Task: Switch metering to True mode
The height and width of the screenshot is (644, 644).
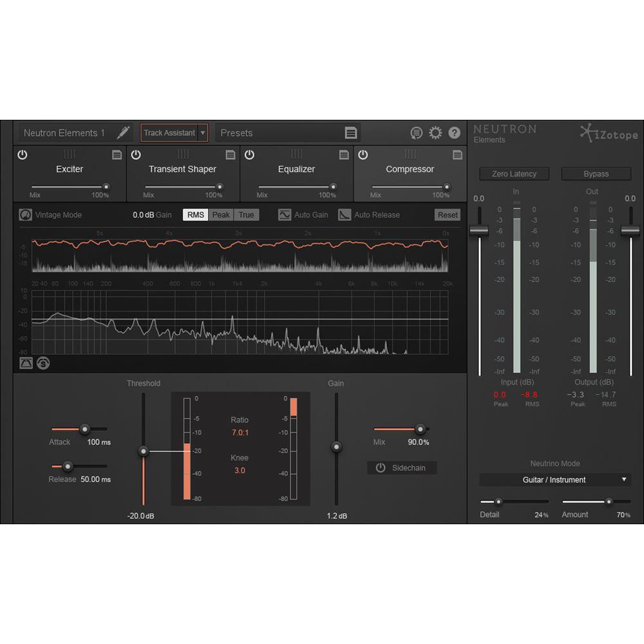Action: pyautogui.click(x=245, y=214)
